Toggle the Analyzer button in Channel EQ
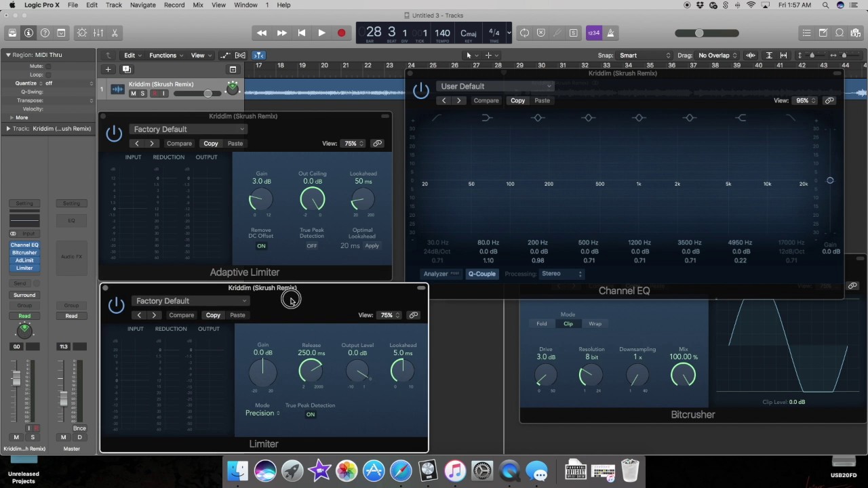Screen dimensions: 868x488 tap(441, 274)
